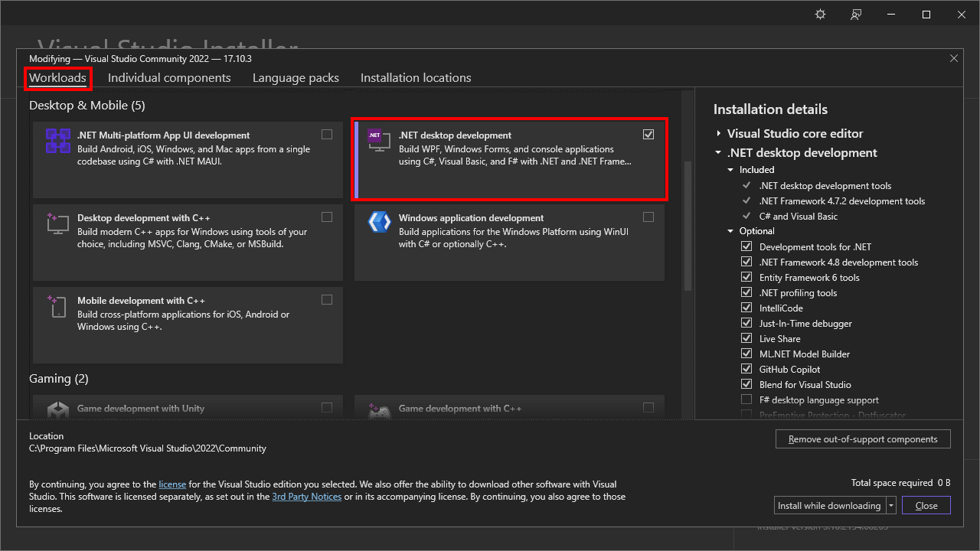The image size is (980, 551).
Task: Click the Mobile development with C++ icon
Action: click(57, 306)
